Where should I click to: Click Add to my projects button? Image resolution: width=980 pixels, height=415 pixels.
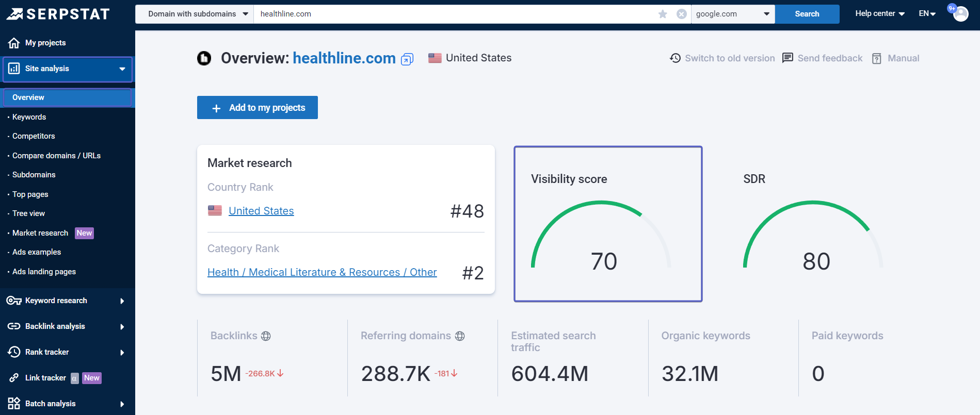coord(257,108)
